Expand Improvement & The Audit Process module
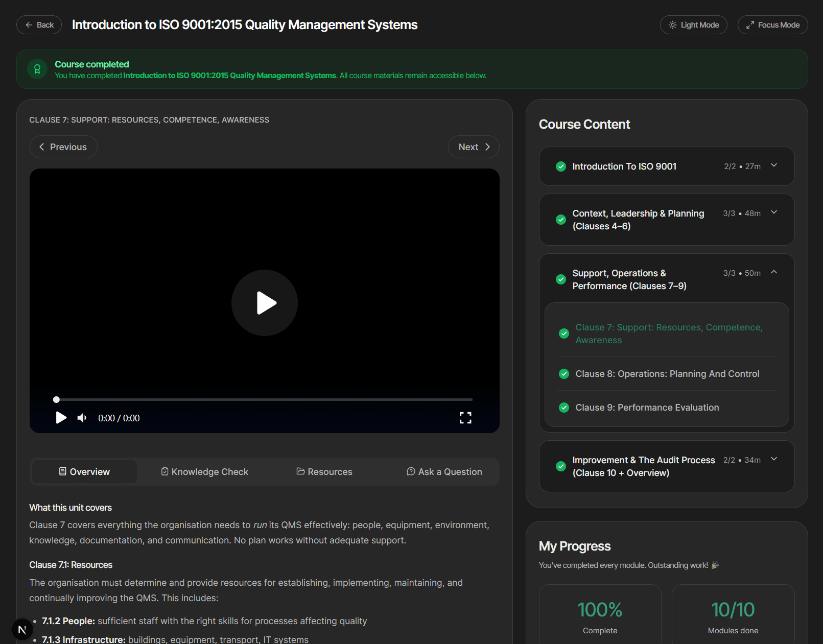The image size is (823, 644). tap(667, 466)
